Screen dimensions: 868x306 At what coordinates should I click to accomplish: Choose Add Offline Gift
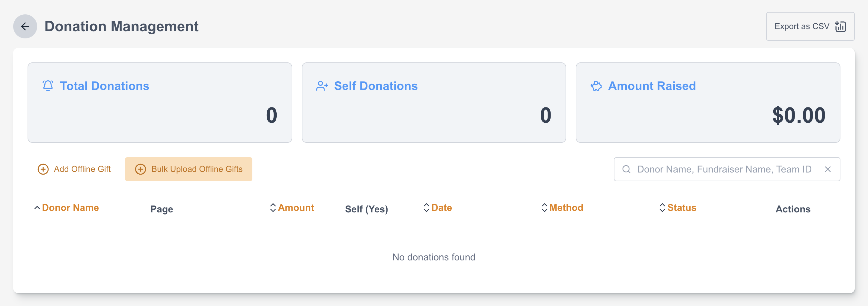(82, 169)
